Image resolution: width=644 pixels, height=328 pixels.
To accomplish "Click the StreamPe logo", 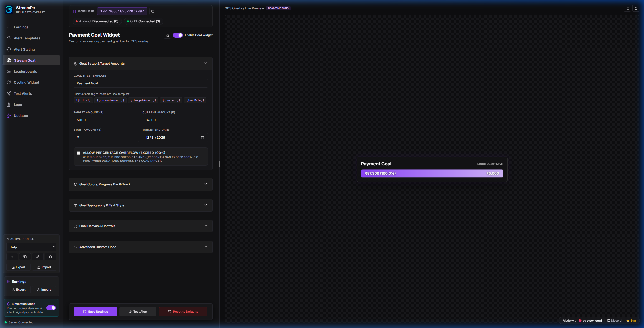I will tap(9, 10).
